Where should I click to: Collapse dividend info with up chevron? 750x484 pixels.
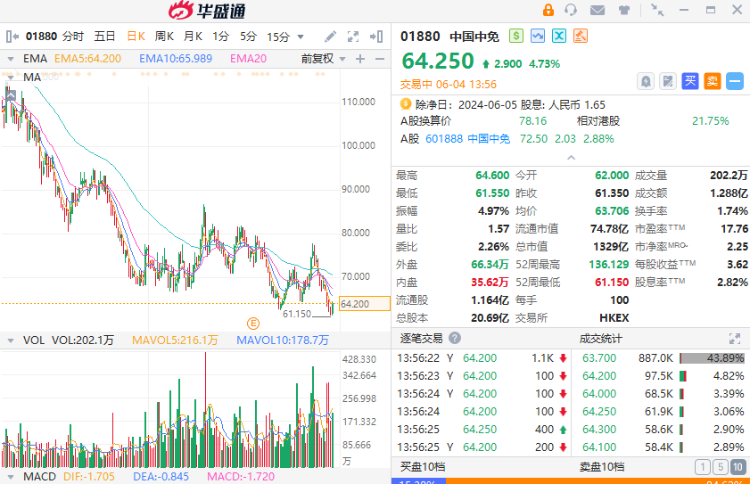click(571, 158)
